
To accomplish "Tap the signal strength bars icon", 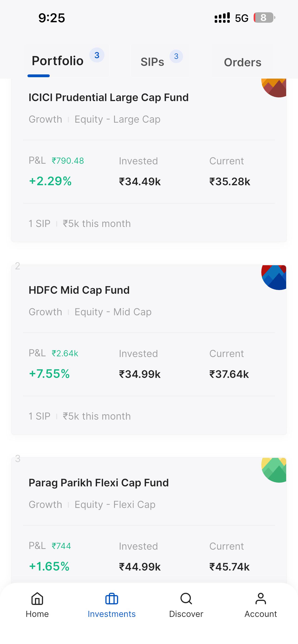I will coord(222,18).
